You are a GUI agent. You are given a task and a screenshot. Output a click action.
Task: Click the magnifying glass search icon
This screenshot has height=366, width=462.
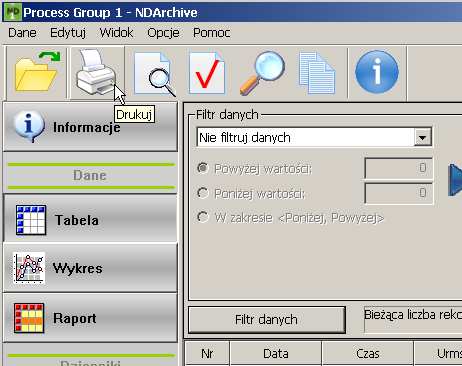point(262,73)
